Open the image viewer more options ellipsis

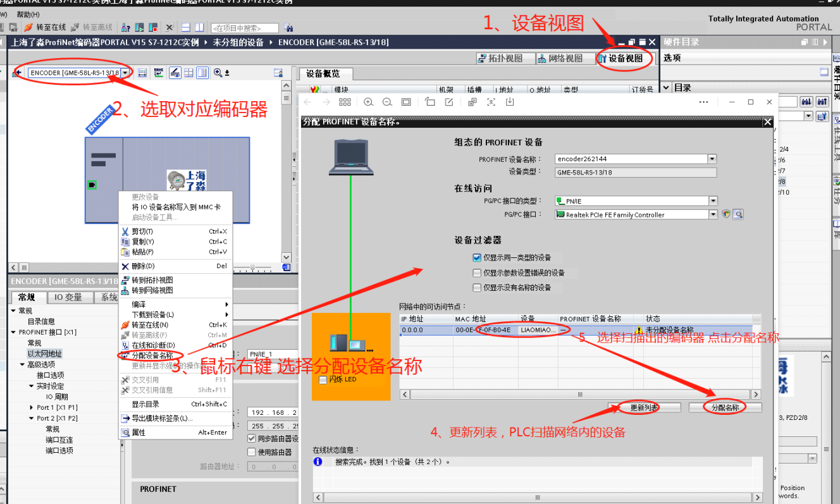pyautogui.click(x=703, y=102)
